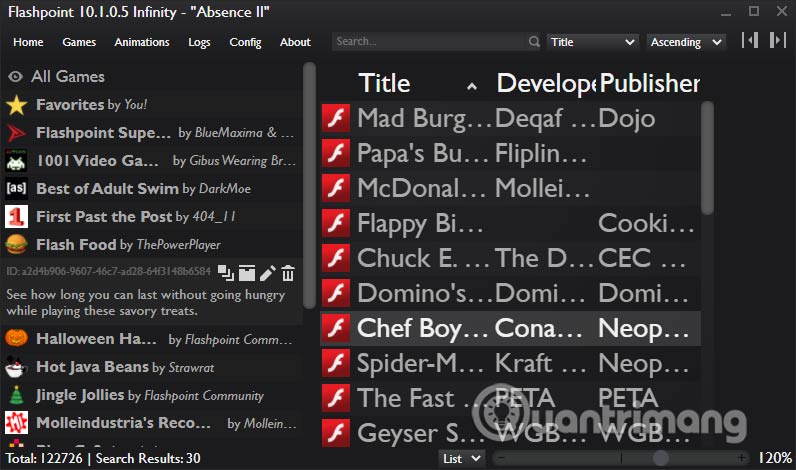Open Jingle Jollies playlist
The height and width of the screenshot is (470, 796).
coord(152,395)
